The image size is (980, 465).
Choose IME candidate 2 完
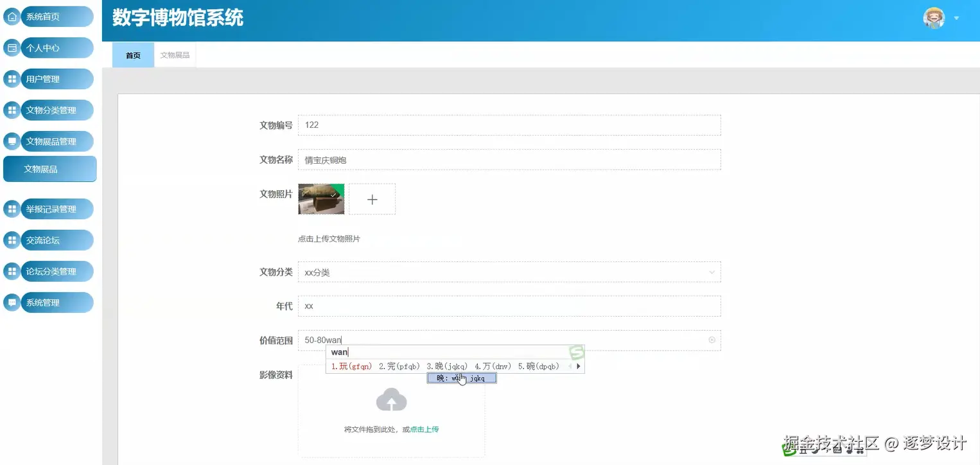[x=399, y=367]
